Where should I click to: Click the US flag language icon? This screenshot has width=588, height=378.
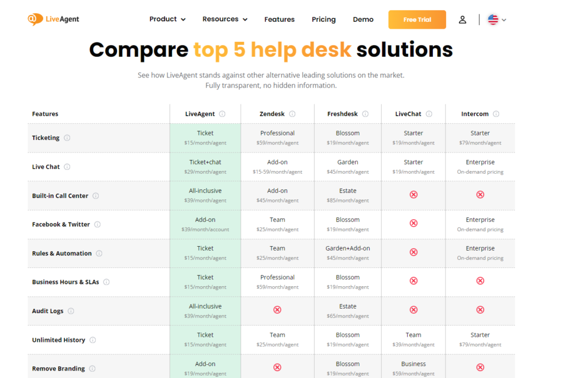[493, 20]
